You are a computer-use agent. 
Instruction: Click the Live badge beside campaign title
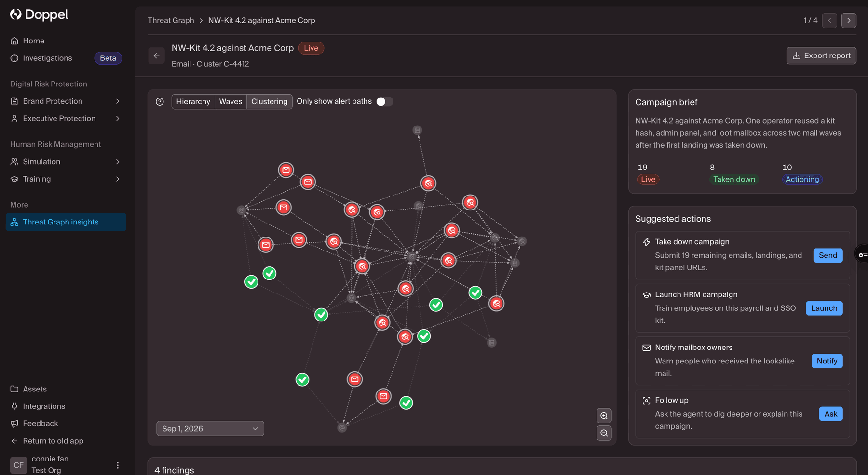click(x=311, y=48)
